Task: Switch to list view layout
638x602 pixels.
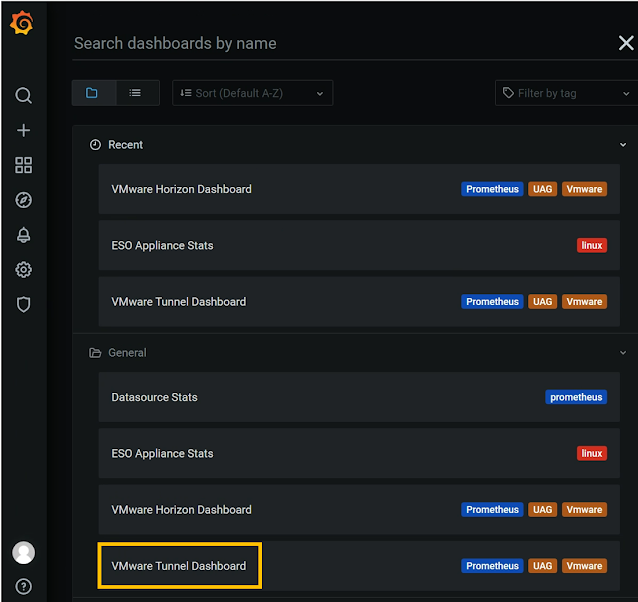Action: point(138,93)
